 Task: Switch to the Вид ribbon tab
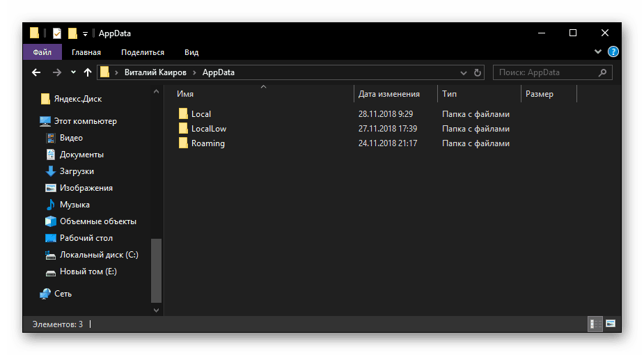(191, 52)
